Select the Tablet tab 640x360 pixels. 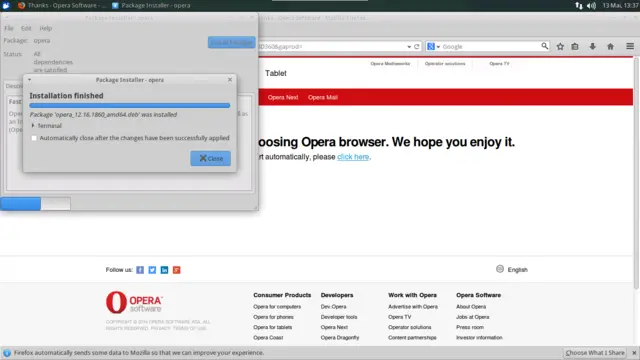276,73
